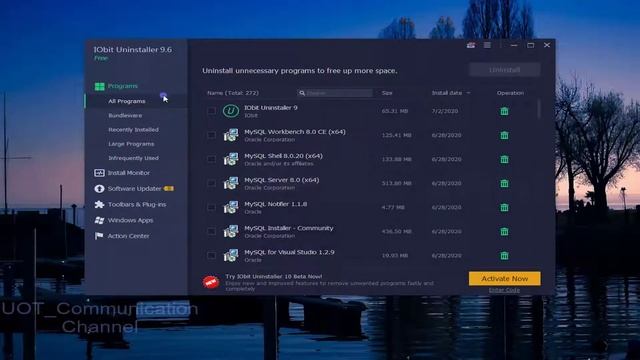Check the box for MySQL Shell 8.0.20
640x360 pixels.
coord(211,159)
